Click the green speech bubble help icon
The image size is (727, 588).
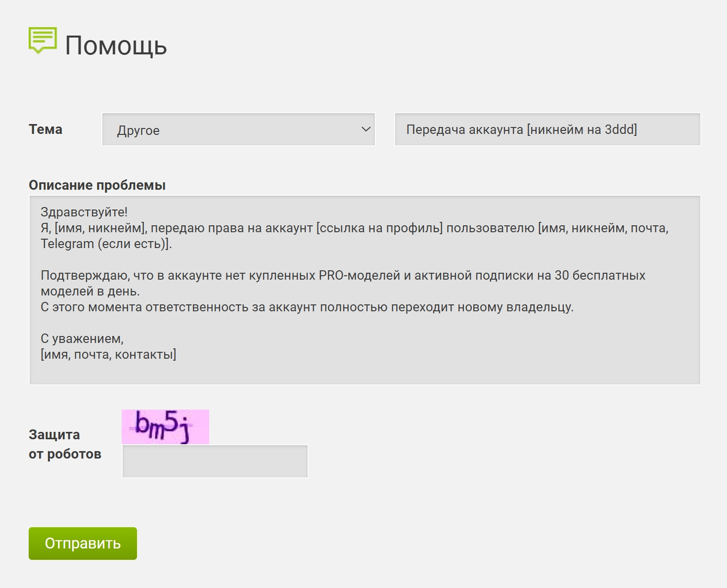point(43,40)
